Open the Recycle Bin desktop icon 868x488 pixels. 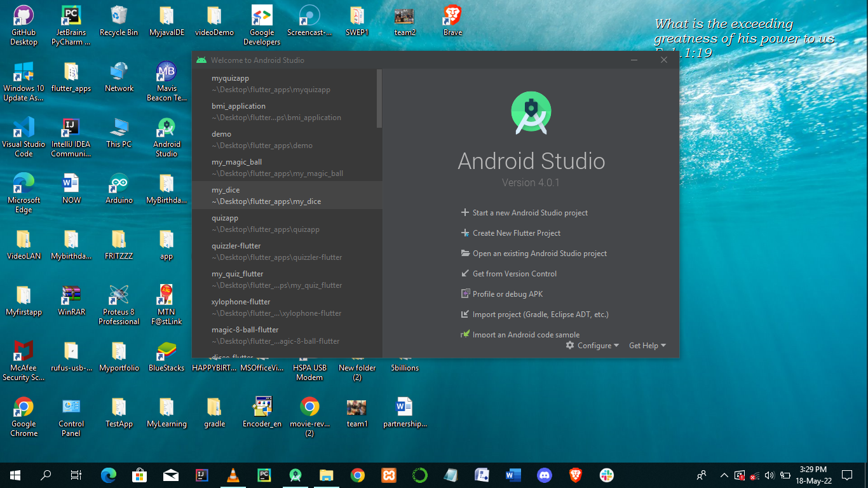click(x=119, y=22)
